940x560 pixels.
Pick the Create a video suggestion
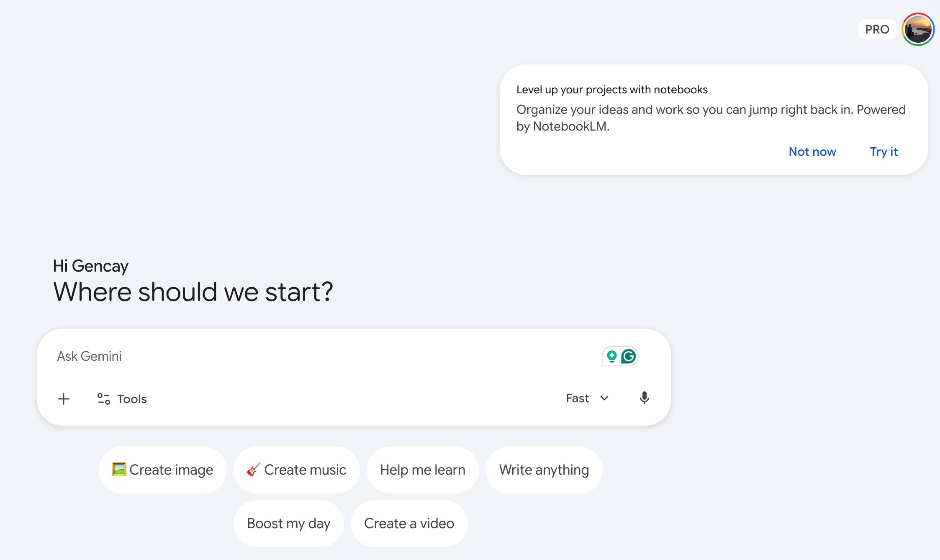point(409,523)
